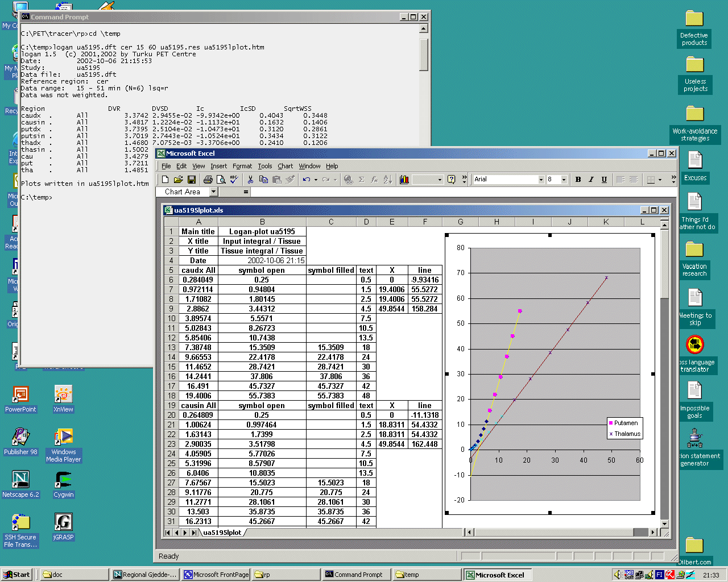728x582 pixels.
Task: Open the Arial font name dropdown
Action: click(x=541, y=180)
